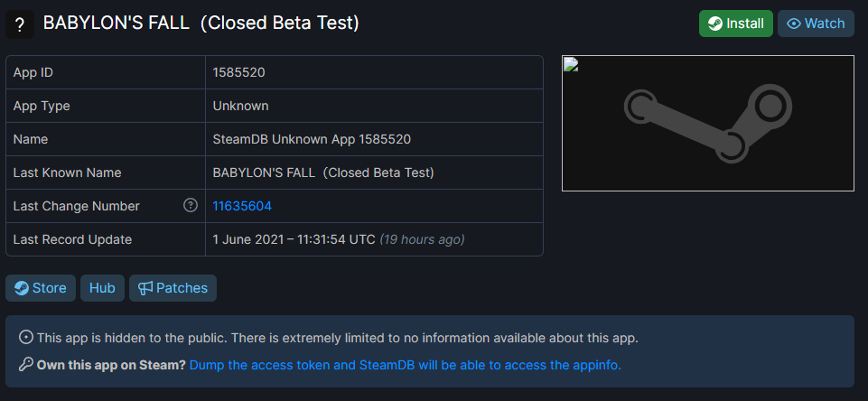Viewport: 868px width, 401px height.
Task: Install the app via green Install button
Action: [736, 23]
